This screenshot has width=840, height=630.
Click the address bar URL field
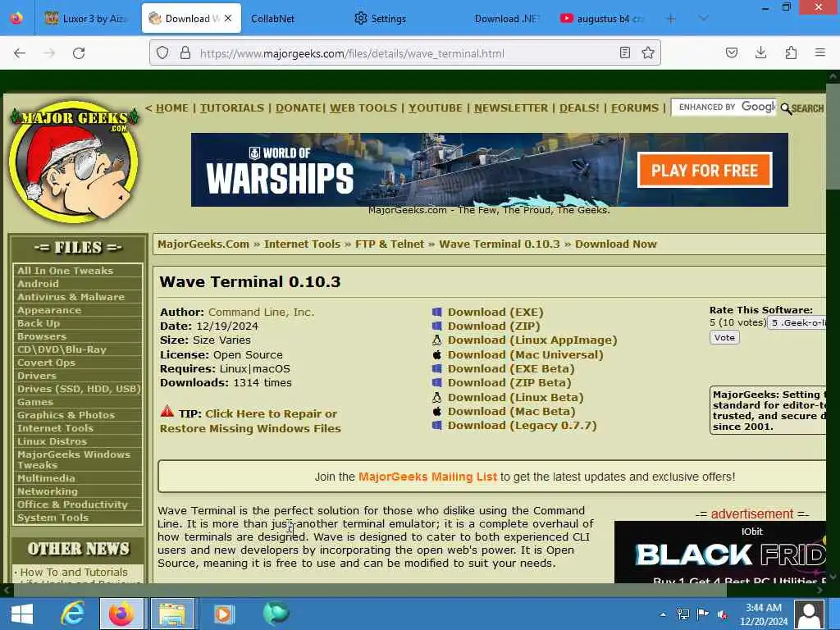click(x=405, y=53)
